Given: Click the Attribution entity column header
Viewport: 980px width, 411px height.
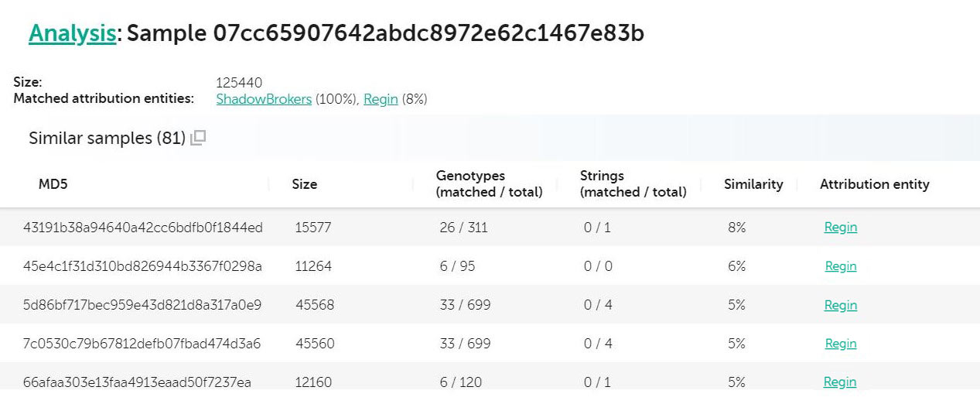Looking at the screenshot, I should coord(874,184).
